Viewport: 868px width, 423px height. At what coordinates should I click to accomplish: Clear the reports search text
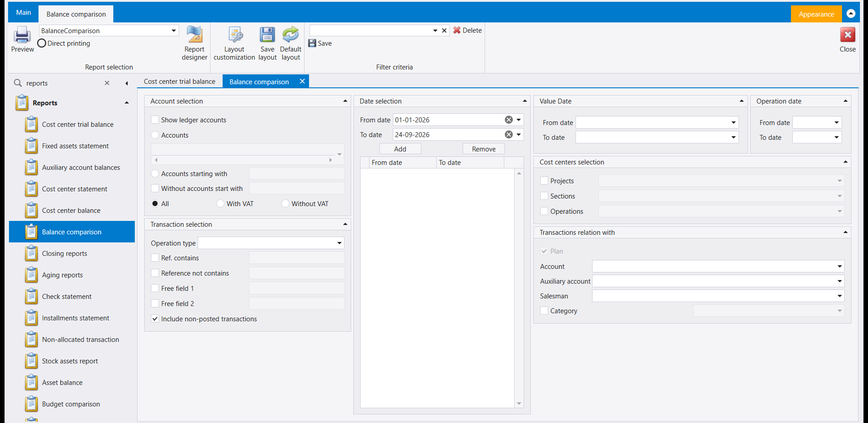pos(107,83)
